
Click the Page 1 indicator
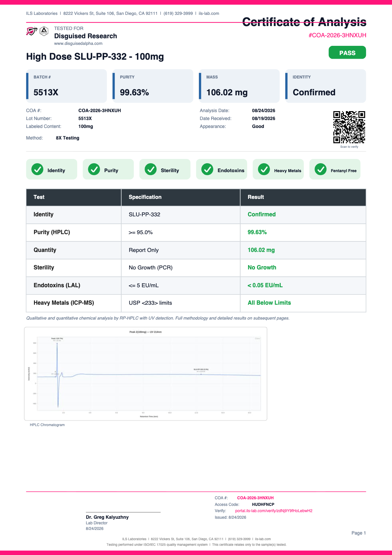tap(359, 533)
